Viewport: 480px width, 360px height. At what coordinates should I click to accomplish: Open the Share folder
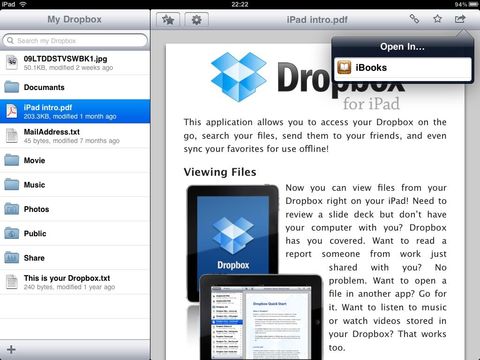pos(75,258)
